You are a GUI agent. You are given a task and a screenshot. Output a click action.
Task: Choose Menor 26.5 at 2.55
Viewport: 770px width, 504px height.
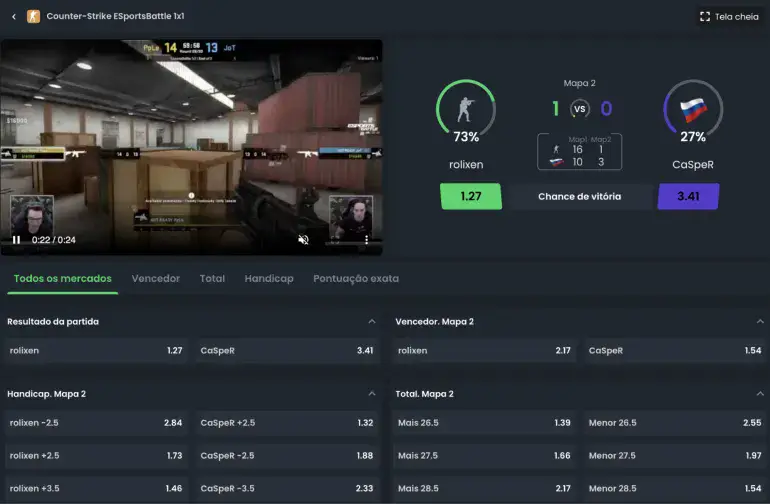[x=675, y=423]
